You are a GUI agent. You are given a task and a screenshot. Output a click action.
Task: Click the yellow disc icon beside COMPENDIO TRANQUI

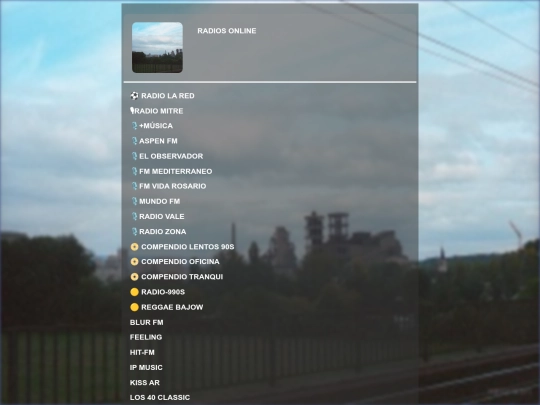pos(134,277)
